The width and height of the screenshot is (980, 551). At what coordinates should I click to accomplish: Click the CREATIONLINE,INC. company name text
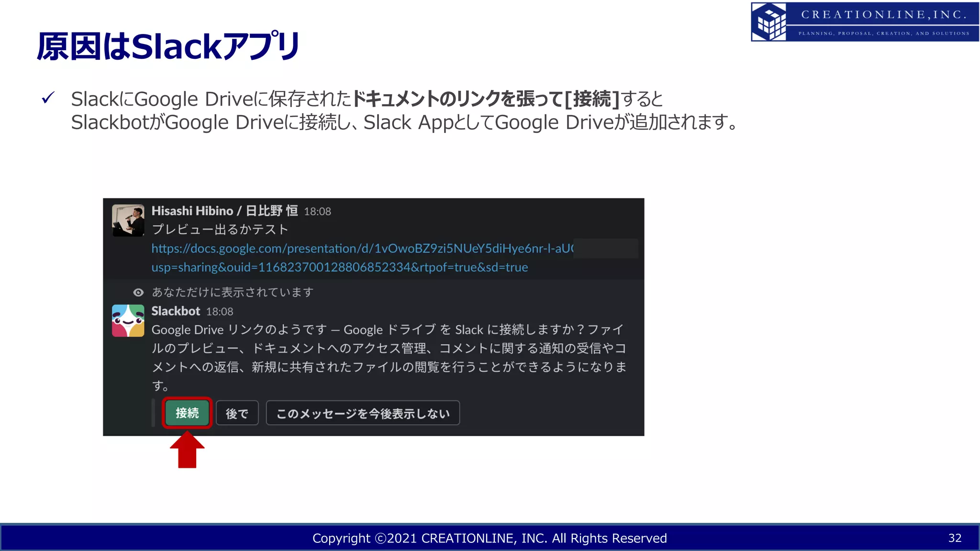tap(883, 15)
